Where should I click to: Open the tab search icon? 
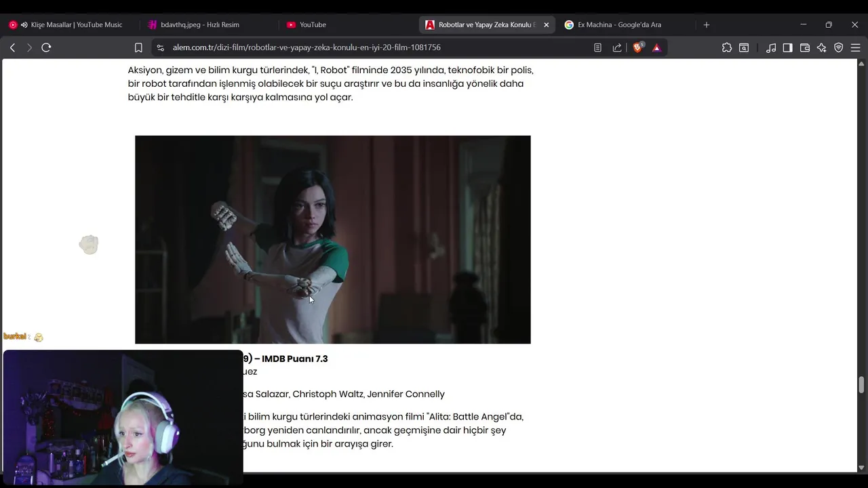(x=744, y=47)
